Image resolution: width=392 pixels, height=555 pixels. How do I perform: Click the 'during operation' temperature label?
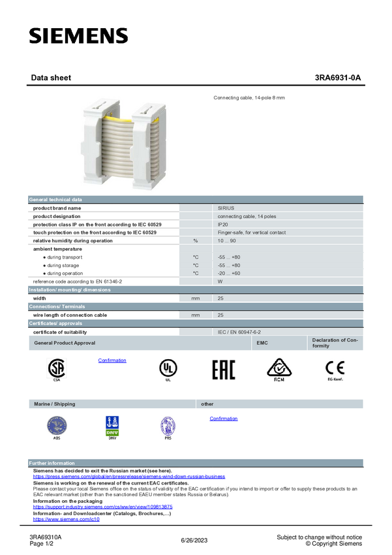tap(65, 274)
